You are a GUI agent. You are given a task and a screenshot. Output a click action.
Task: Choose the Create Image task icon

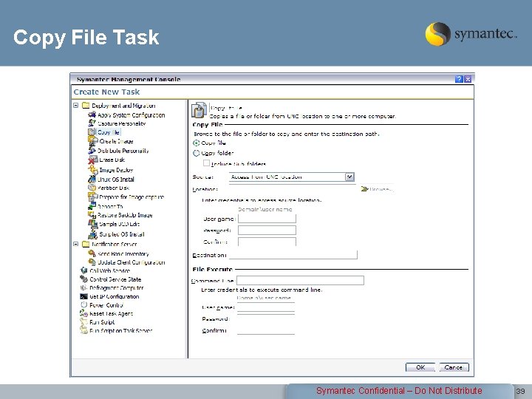92,141
